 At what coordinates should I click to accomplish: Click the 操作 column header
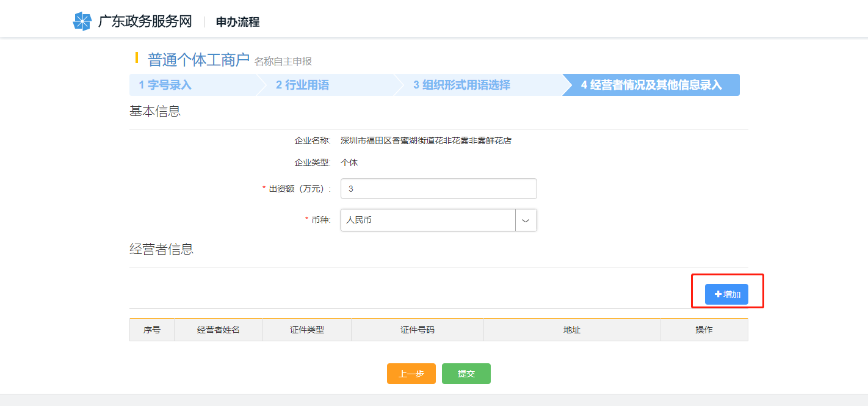(x=704, y=330)
